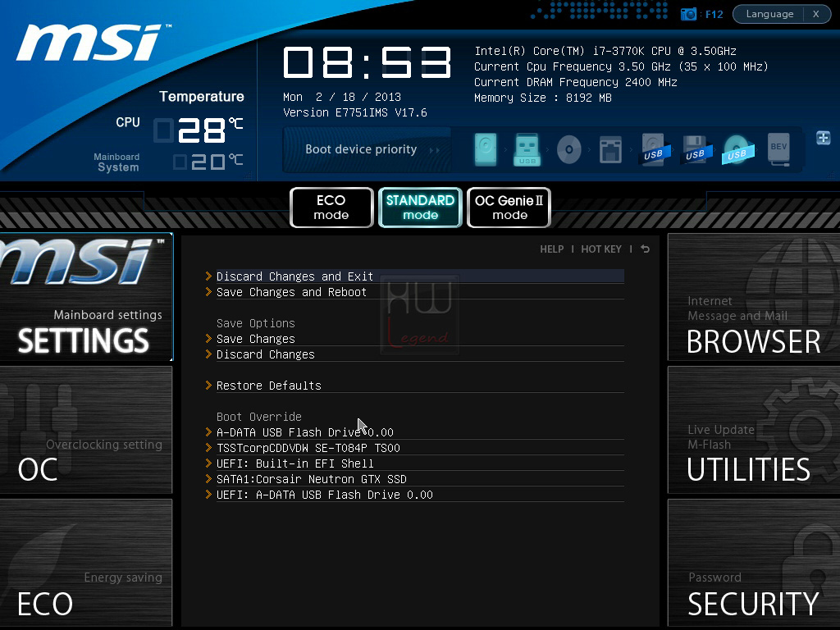Screen dimensions: 840x630
Task: Show the HOT KEY list
Action: (x=601, y=249)
